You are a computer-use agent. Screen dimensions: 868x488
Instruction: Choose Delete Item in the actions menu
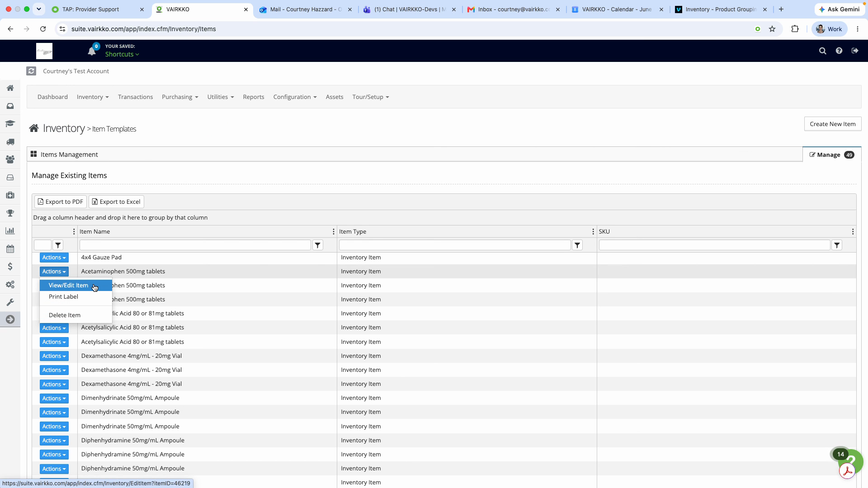(75, 315)
